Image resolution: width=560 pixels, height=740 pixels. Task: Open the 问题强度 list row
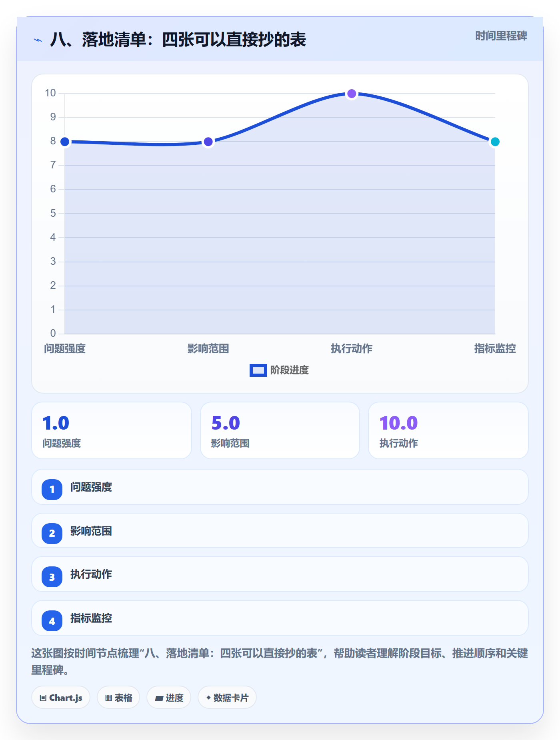click(x=280, y=487)
